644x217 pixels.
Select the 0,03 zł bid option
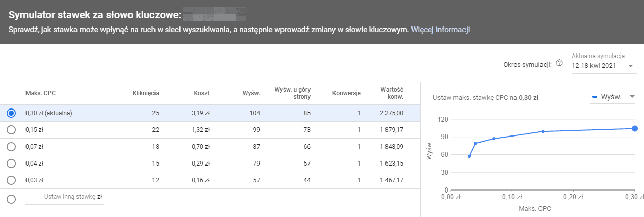coord(12,180)
